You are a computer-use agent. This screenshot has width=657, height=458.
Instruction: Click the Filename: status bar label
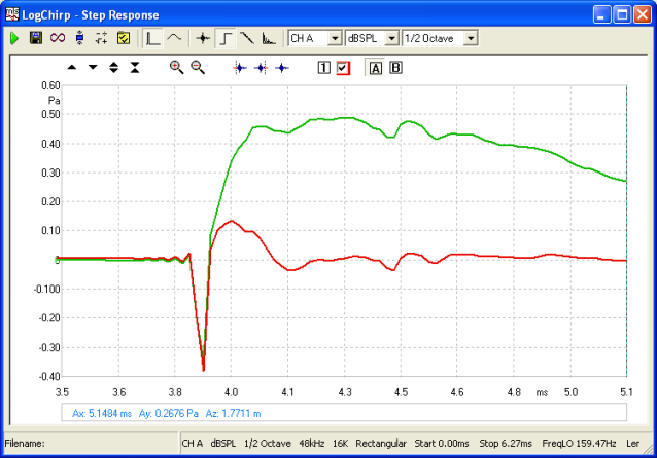tap(24, 444)
